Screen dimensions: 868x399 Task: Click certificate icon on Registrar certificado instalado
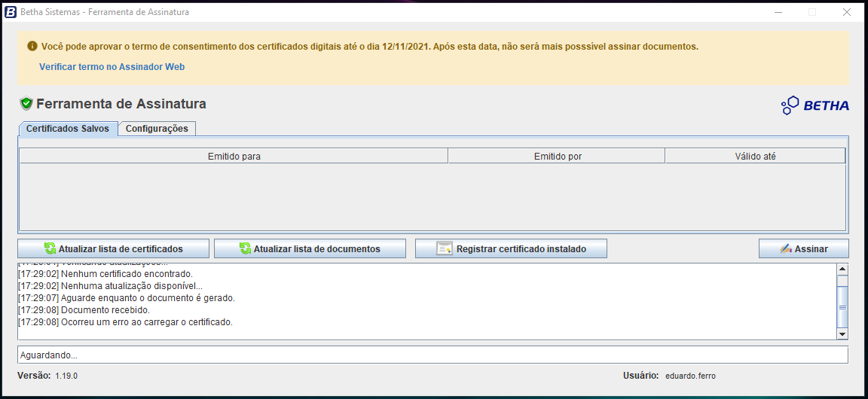coord(445,248)
